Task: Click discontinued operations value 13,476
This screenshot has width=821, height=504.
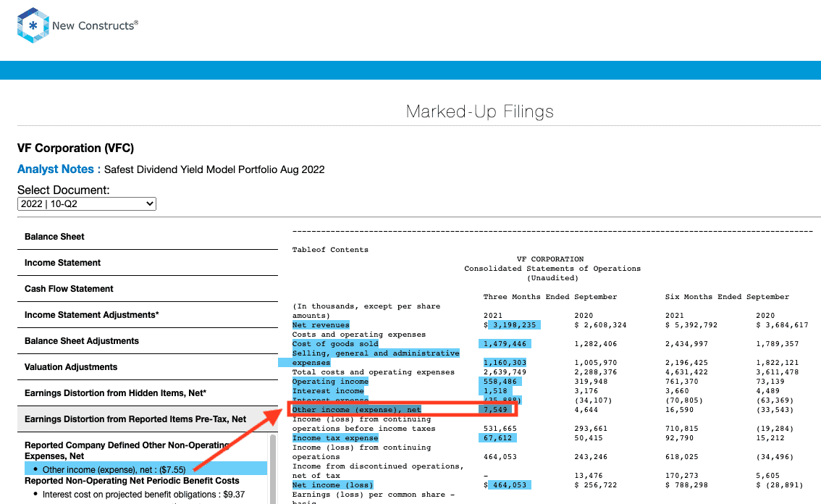Action: pyautogui.click(x=589, y=476)
